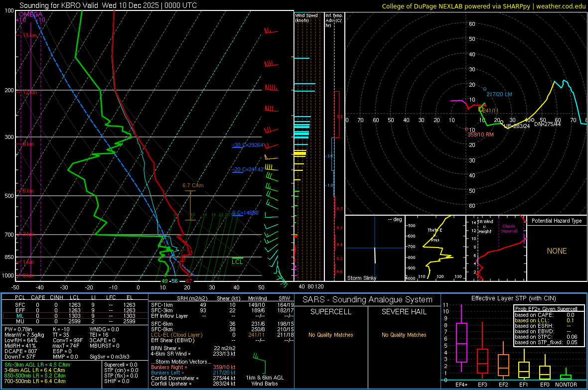Image resolution: width=588 pixels, height=390 pixels.
Task: Click the Theta-E v. Pres panel title
Action: (435, 235)
